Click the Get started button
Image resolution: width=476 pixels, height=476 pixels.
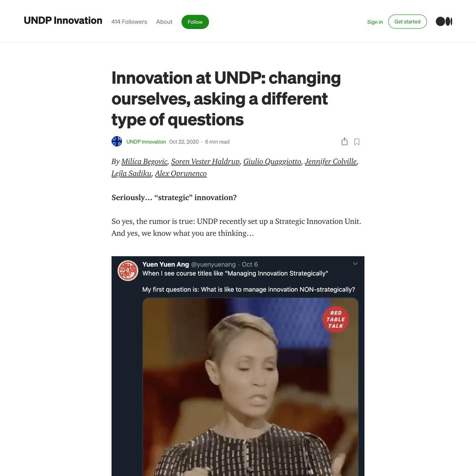(x=407, y=21)
